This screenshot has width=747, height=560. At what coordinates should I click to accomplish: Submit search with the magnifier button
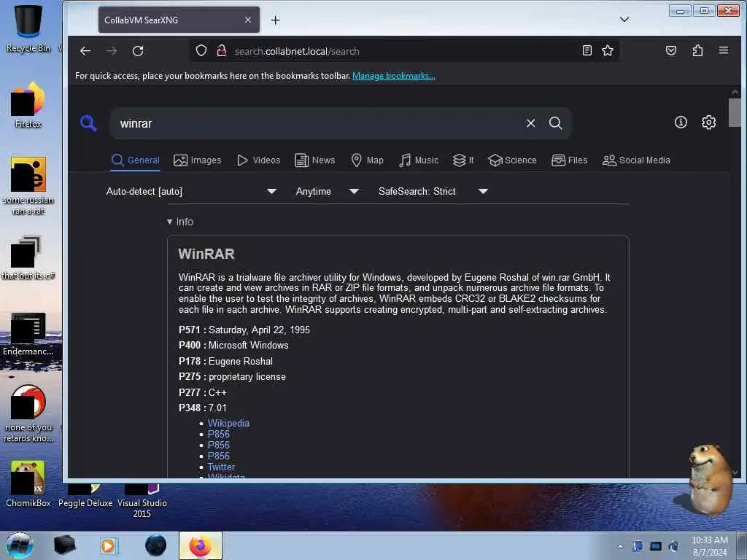[x=555, y=123]
